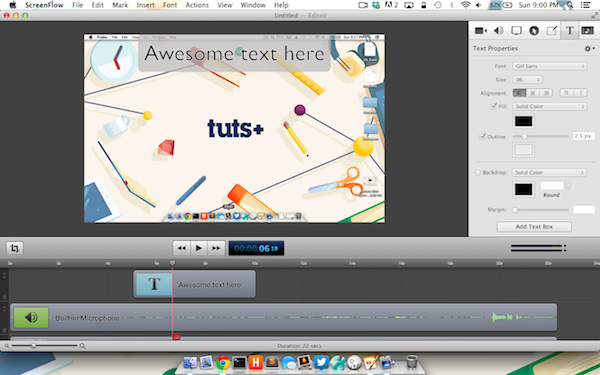Screen dimensions: 600x375
Task: Open the Backdrop type Solid Color dropdown
Action: [x=549, y=173]
